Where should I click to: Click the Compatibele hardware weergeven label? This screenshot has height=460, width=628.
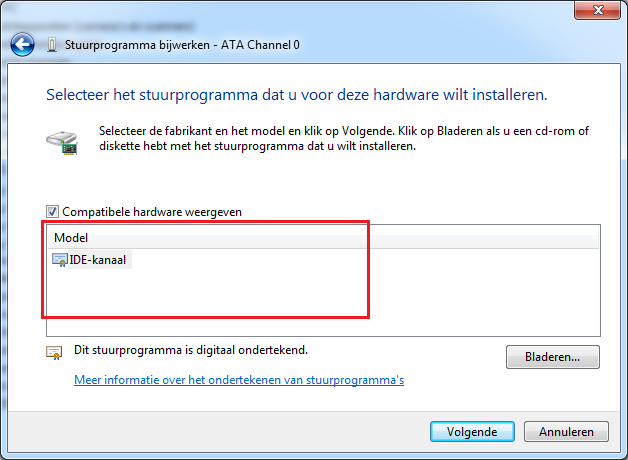click(152, 212)
